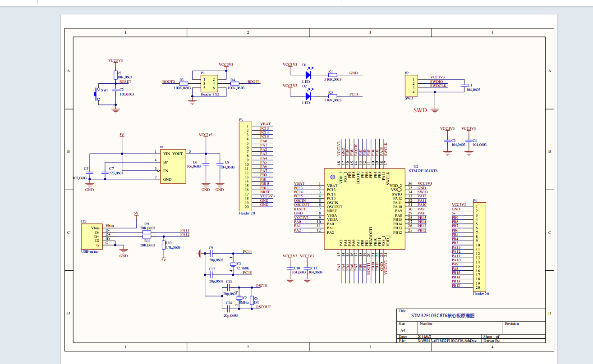Click the OSCOUT net label beside C14
The width and height of the screenshot is (593, 364).
click(x=263, y=307)
